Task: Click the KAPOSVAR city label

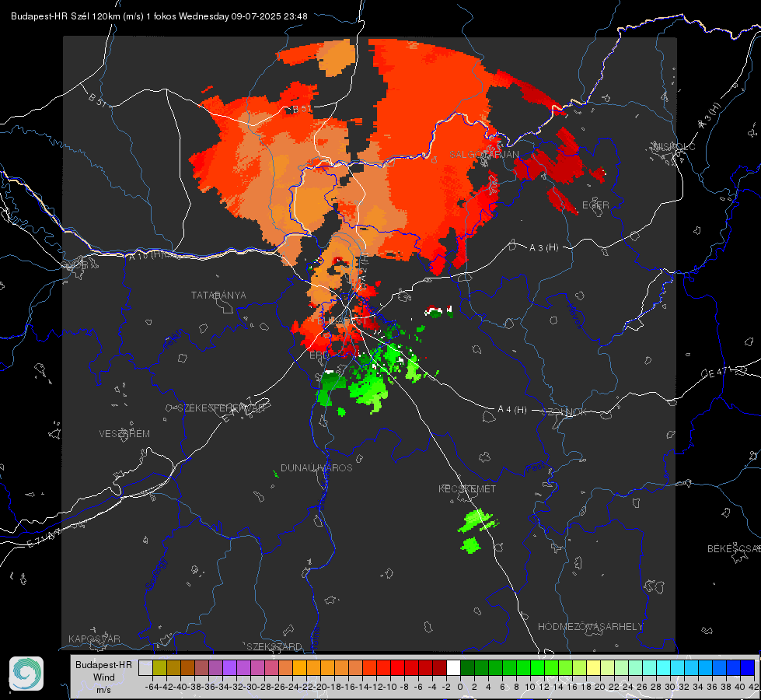Action: [x=94, y=639]
